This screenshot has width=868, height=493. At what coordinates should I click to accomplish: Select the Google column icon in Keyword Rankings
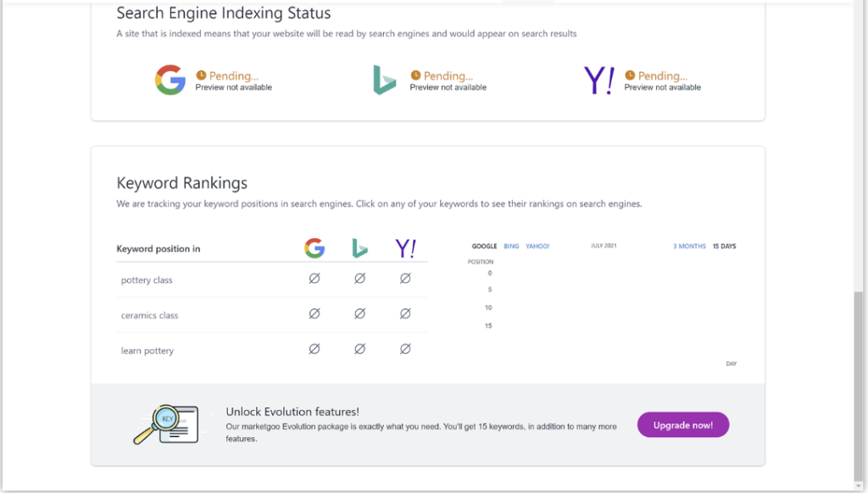click(314, 248)
